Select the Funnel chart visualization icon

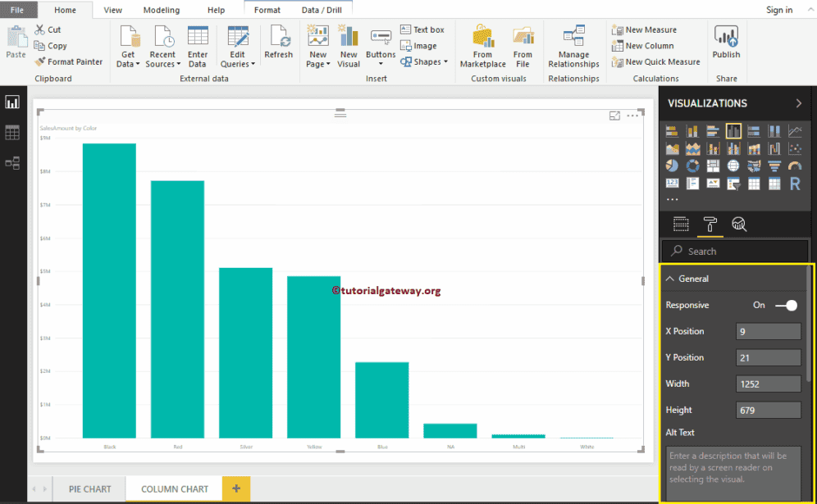click(x=775, y=166)
